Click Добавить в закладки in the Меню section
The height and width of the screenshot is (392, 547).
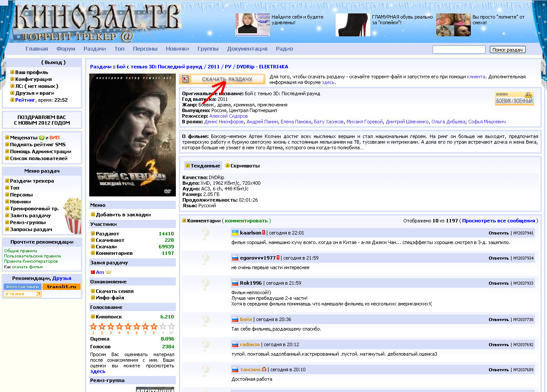click(x=123, y=215)
